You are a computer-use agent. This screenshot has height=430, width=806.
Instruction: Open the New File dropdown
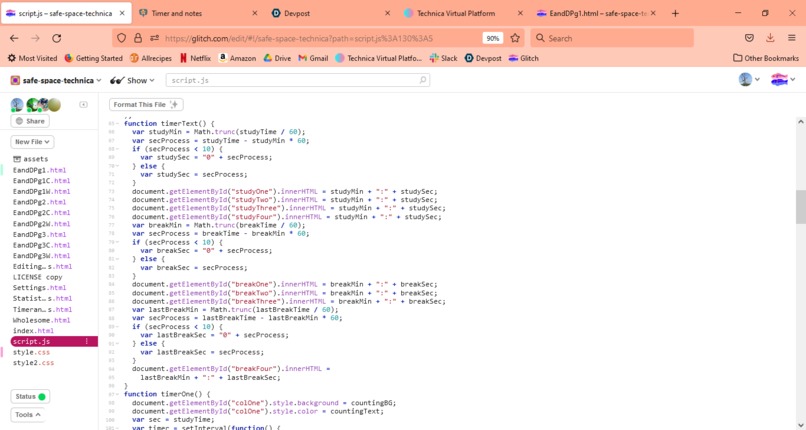[32, 142]
